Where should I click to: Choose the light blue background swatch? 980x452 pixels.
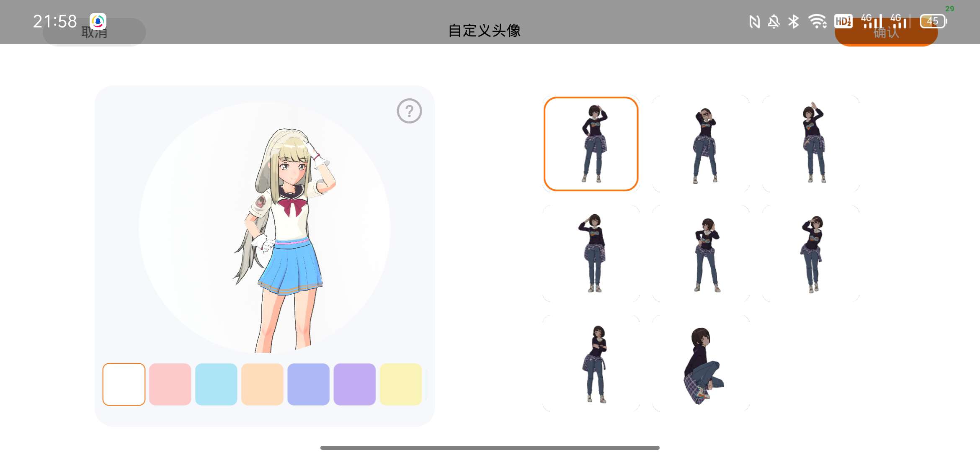pyautogui.click(x=216, y=384)
